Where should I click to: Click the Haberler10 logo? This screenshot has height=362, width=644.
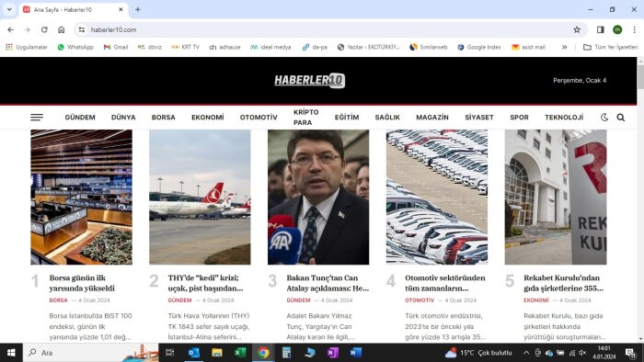click(310, 80)
